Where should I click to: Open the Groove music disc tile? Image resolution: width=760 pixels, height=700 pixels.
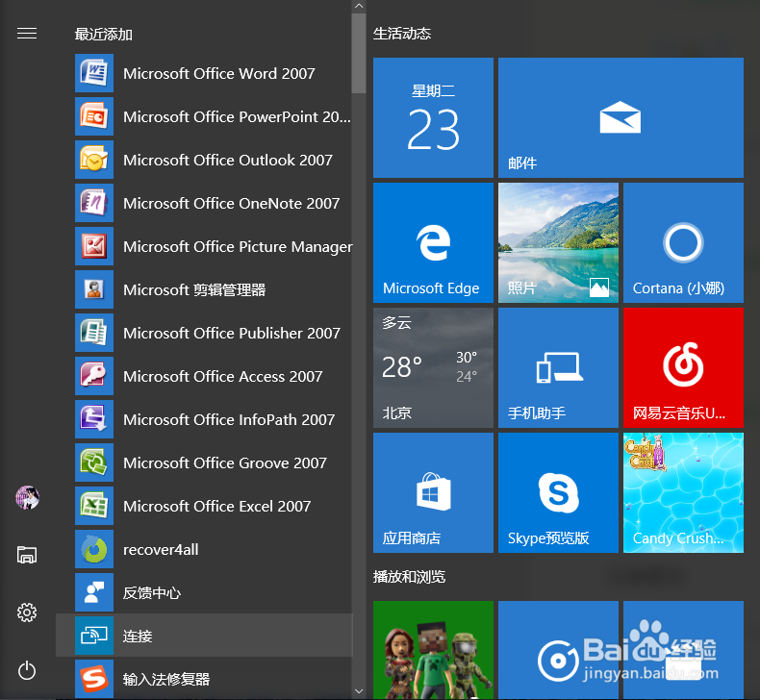558,650
